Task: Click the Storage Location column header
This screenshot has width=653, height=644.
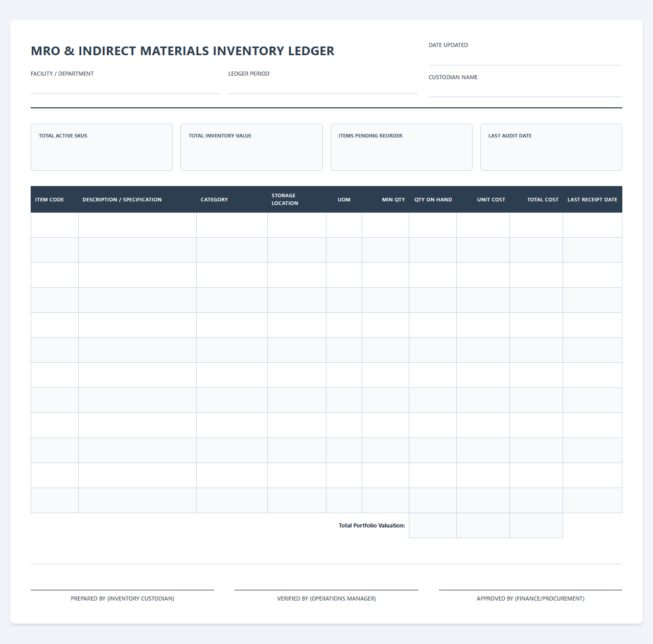Action: click(297, 199)
